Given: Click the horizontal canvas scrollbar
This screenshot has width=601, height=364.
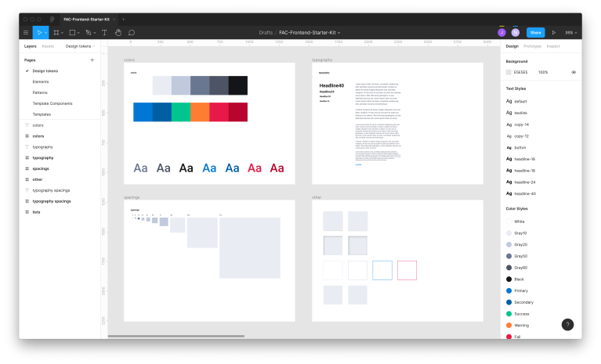Looking at the screenshot, I should 176,336.
